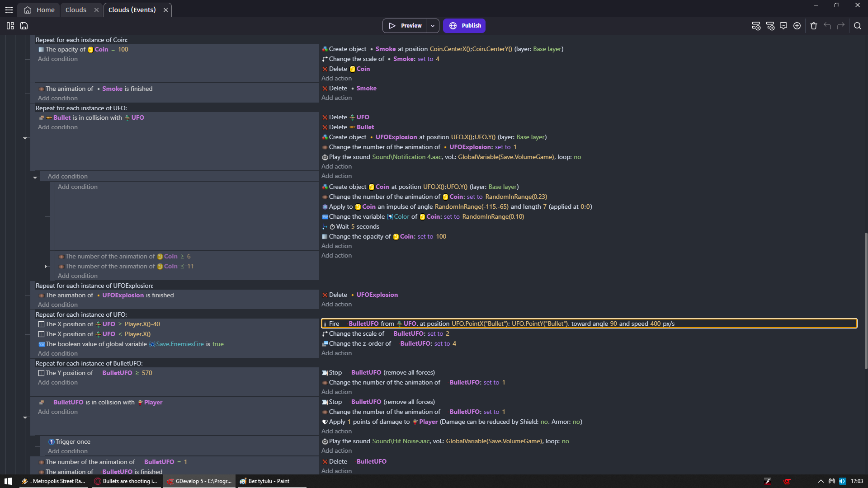Click the struck-through Coin ≥ 6 condition
868x488 pixels.
click(x=125, y=257)
